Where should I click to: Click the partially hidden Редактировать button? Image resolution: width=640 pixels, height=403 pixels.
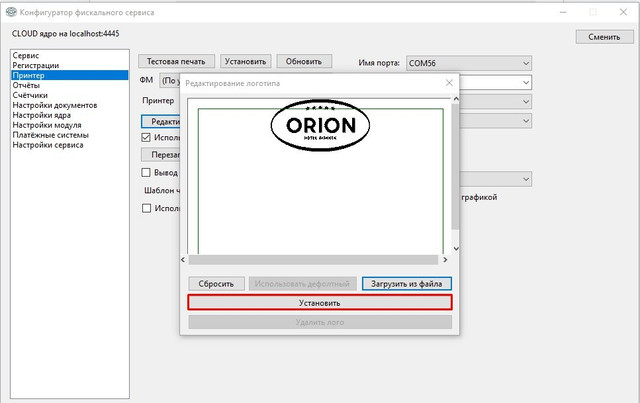point(160,121)
